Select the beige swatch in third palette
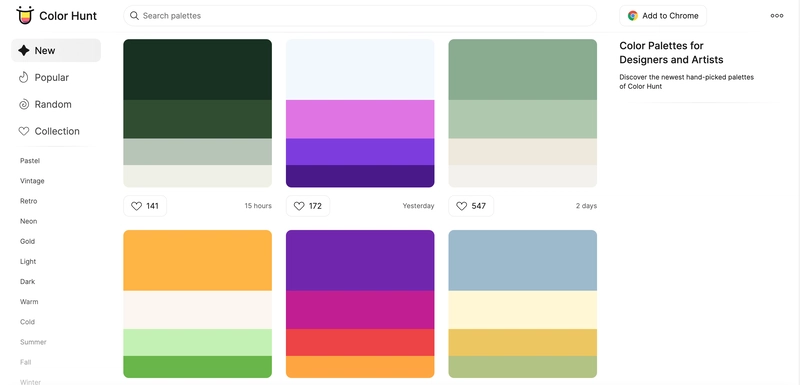Screen dimensions: 800x385 coord(522,152)
